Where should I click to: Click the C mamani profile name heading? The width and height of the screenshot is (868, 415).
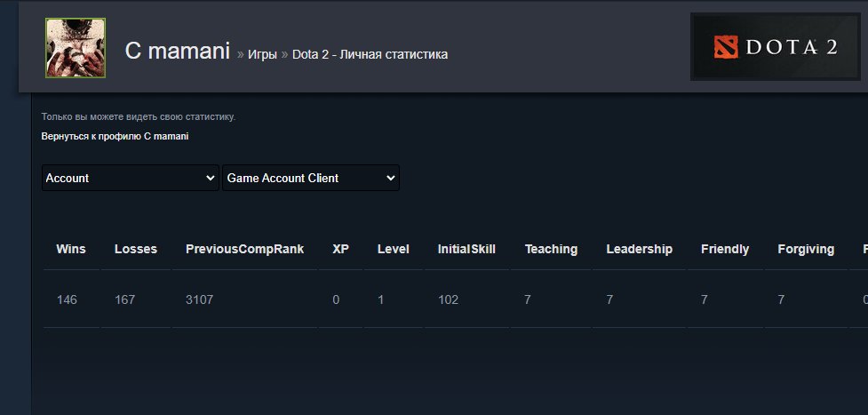coord(177,51)
